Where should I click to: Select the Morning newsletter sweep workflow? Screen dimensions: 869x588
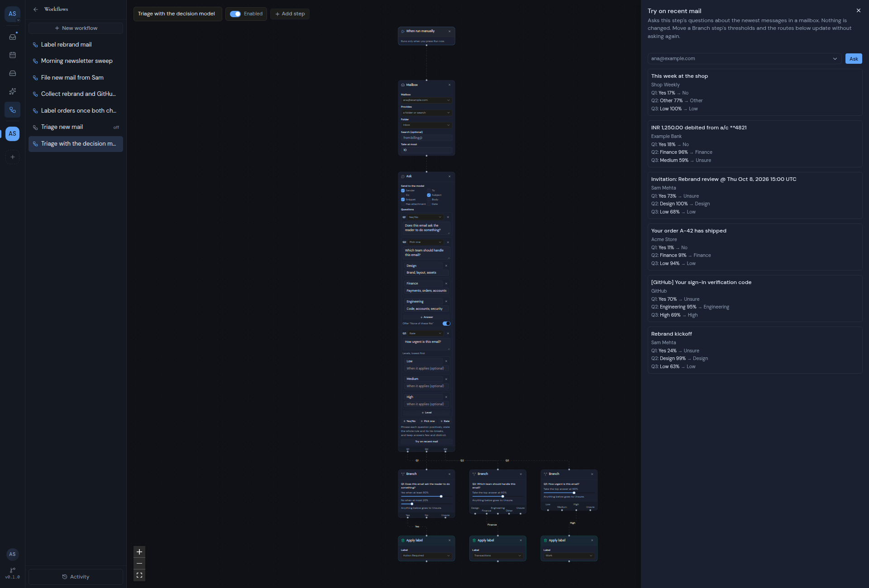click(76, 61)
